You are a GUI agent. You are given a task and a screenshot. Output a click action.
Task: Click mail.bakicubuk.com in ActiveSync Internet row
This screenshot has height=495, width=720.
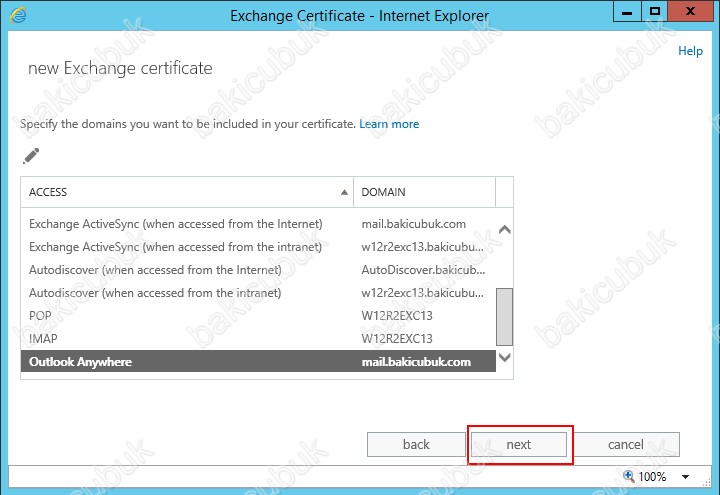(413, 224)
